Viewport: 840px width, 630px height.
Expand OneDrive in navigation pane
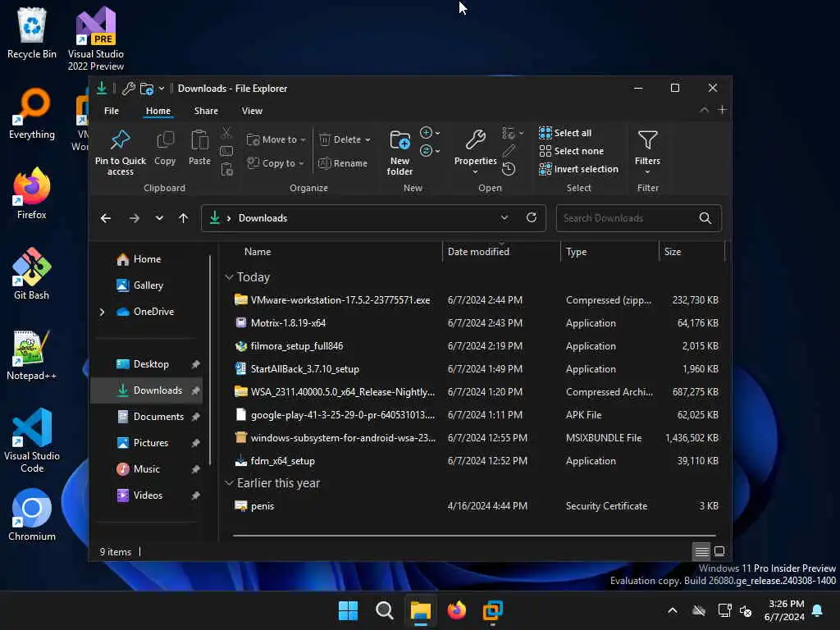click(x=103, y=312)
